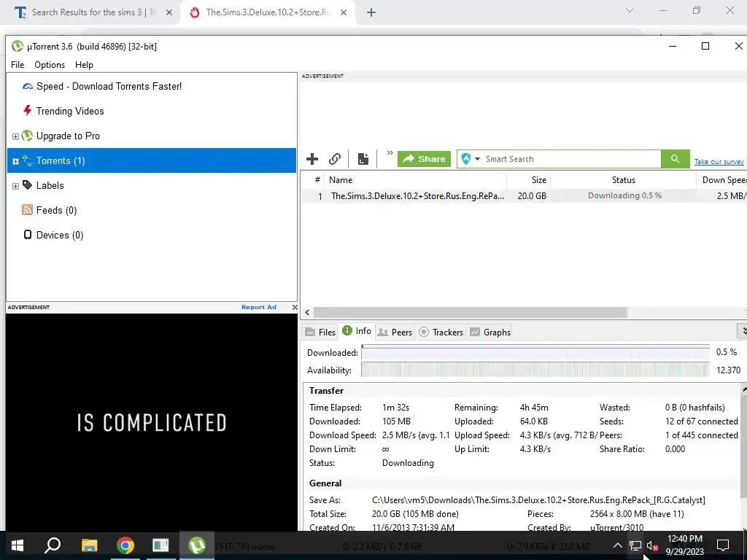This screenshot has height=560, width=747.
Task: Switch to the Peers tab
Action: click(395, 332)
